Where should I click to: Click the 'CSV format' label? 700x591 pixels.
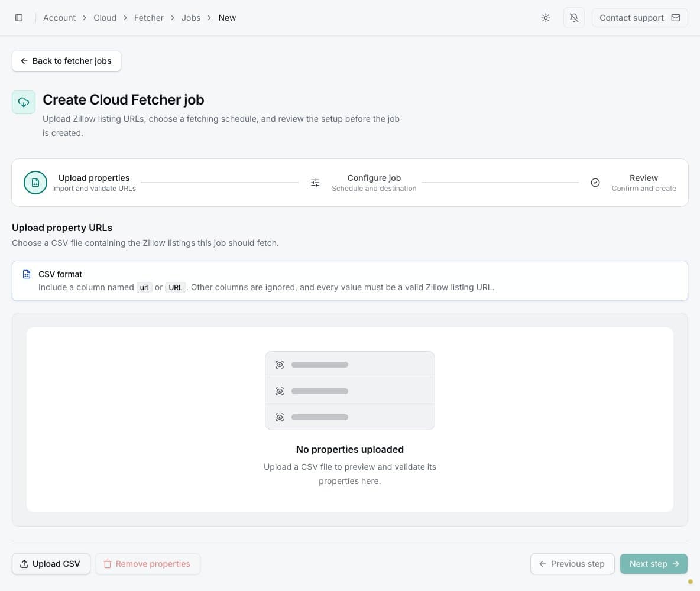[x=60, y=274]
